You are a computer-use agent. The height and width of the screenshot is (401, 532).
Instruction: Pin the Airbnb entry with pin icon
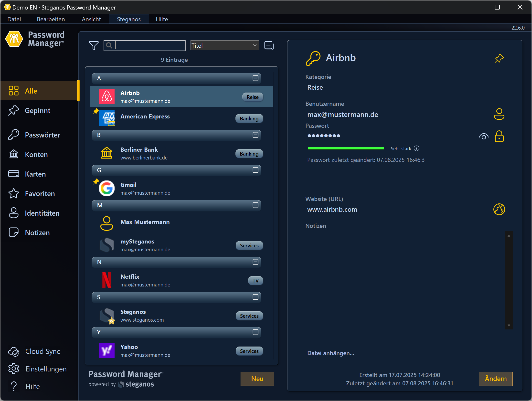499,58
